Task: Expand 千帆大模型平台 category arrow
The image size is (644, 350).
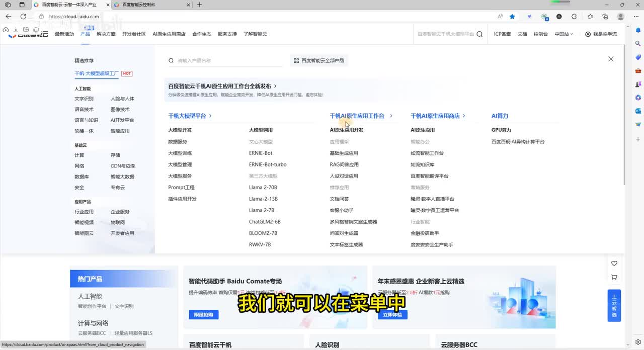Action: coord(210,116)
